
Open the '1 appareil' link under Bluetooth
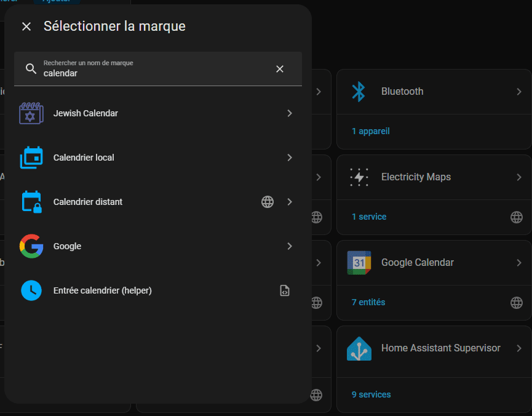coord(370,131)
